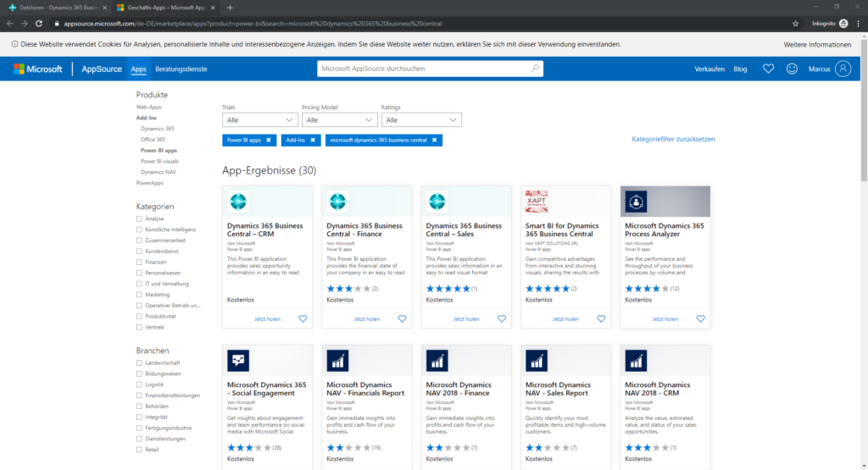The image size is (868, 470).
Task: Bookmark this page with star icon
Action: 795,24
